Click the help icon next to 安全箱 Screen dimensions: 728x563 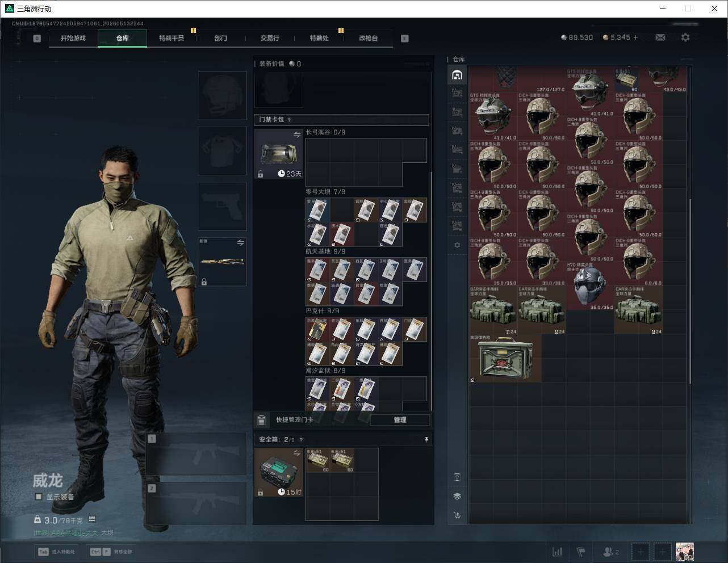[301, 440]
